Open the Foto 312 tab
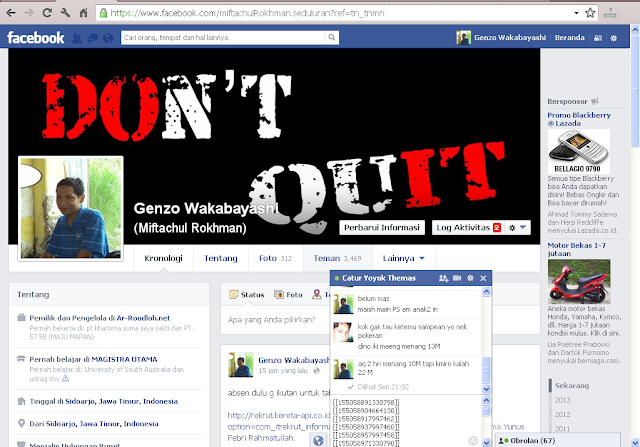The image size is (640, 447). tap(276, 258)
